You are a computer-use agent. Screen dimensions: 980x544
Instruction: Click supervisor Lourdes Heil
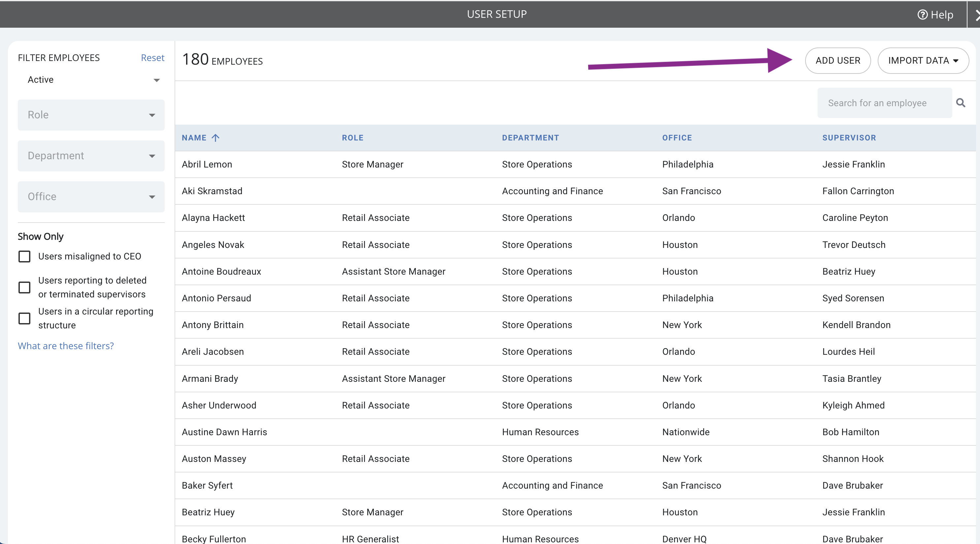[x=848, y=352]
